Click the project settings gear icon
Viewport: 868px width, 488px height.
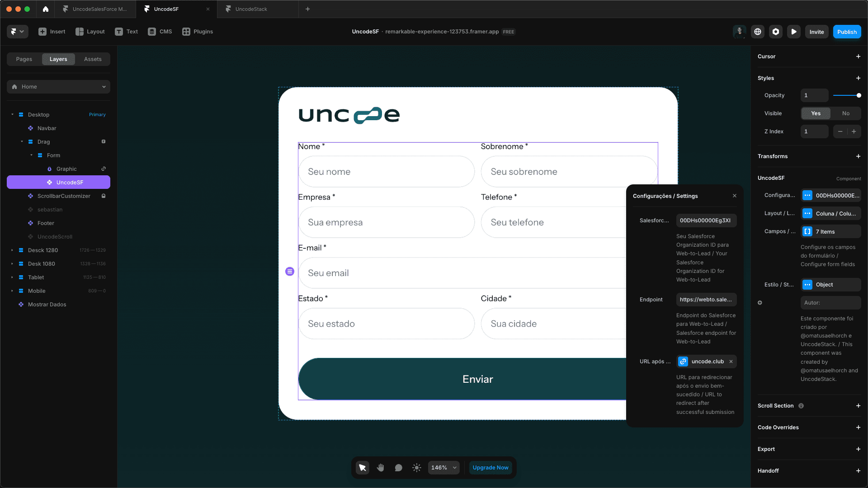tap(776, 32)
